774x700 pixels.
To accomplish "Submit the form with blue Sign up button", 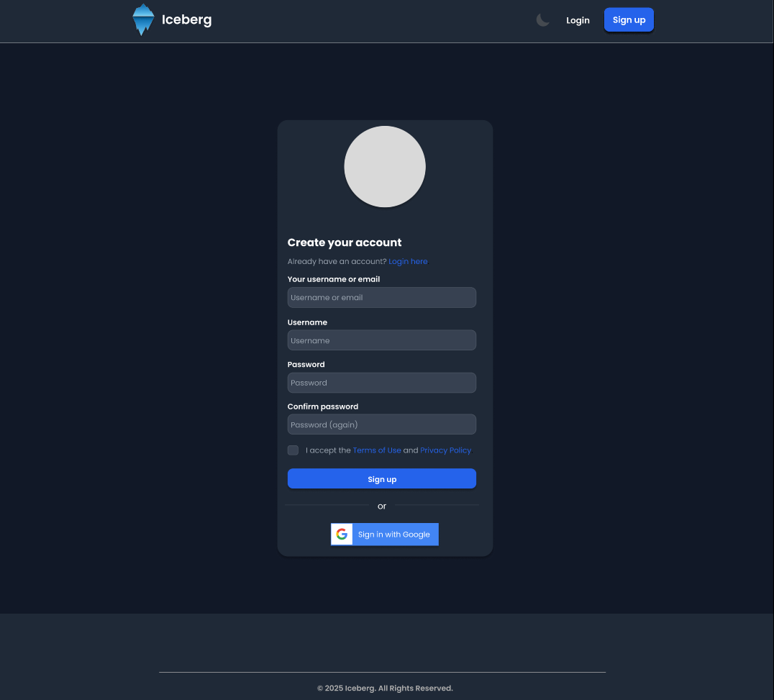I will click(x=381, y=479).
